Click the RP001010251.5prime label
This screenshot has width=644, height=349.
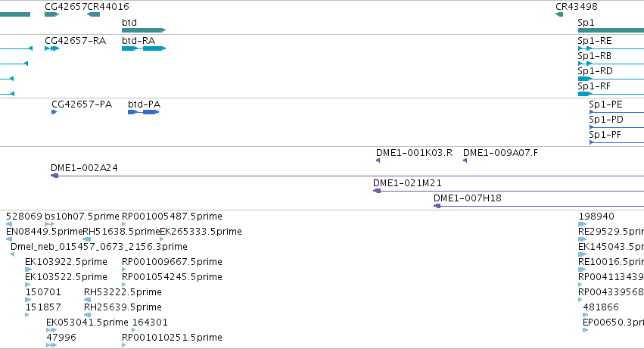[x=172, y=338]
